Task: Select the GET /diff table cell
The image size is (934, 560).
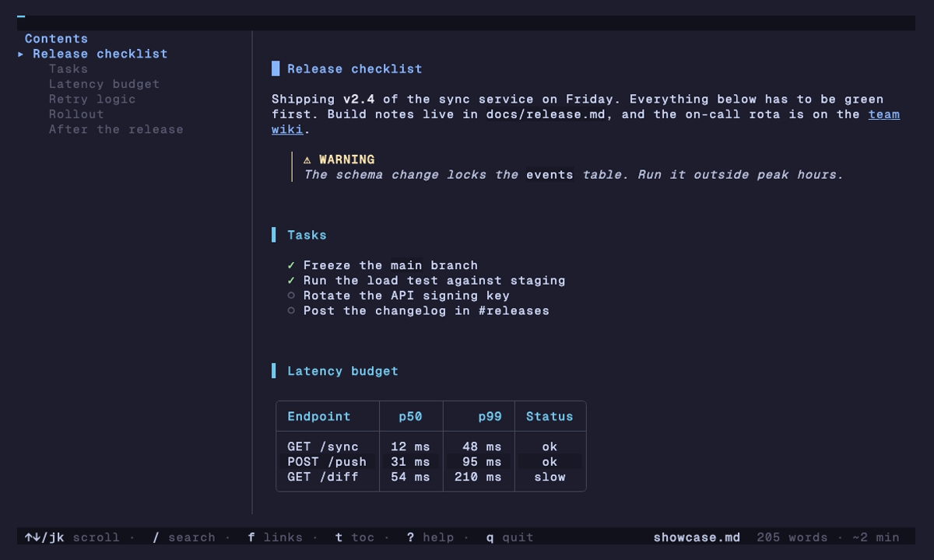Action: coord(323,477)
